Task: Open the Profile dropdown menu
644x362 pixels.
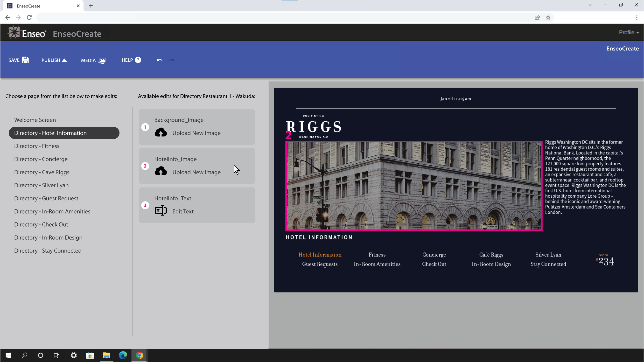Action: tap(629, 33)
